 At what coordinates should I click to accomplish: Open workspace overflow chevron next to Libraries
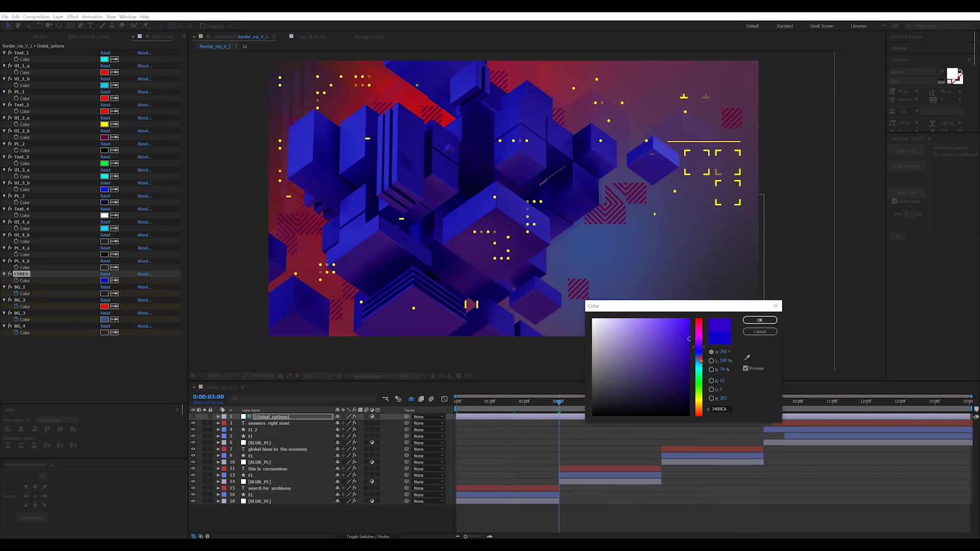(884, 26)
